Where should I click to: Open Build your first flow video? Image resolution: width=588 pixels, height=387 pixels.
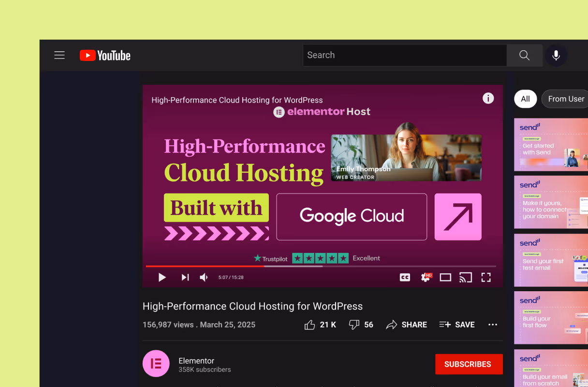pos(551,318)
